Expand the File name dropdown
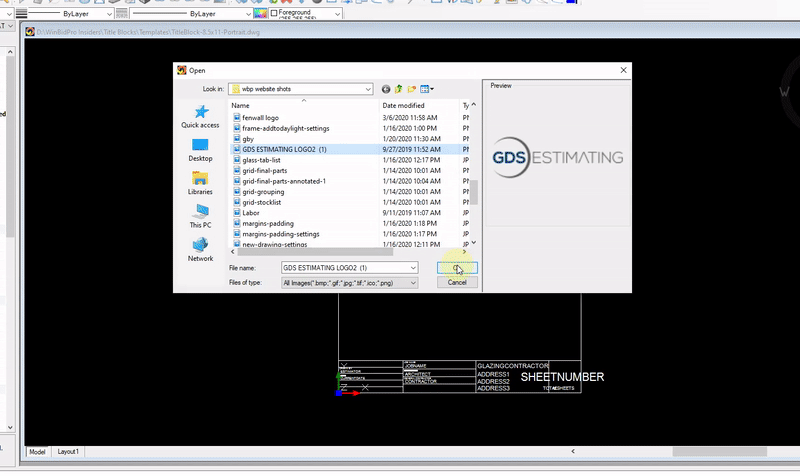Screen dimensions: 800x476 (413, 268)
